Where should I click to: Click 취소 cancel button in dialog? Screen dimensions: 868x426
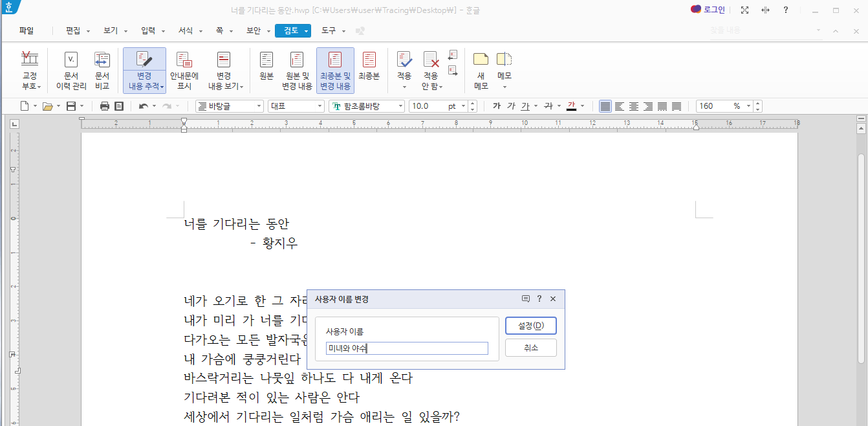530,348
